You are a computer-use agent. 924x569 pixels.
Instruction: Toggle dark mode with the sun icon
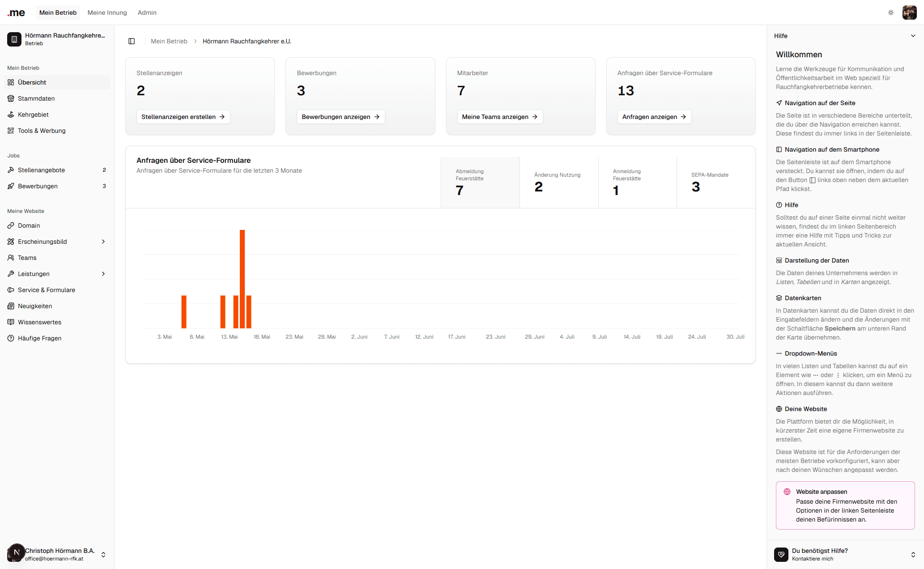(x=891, y=13)
